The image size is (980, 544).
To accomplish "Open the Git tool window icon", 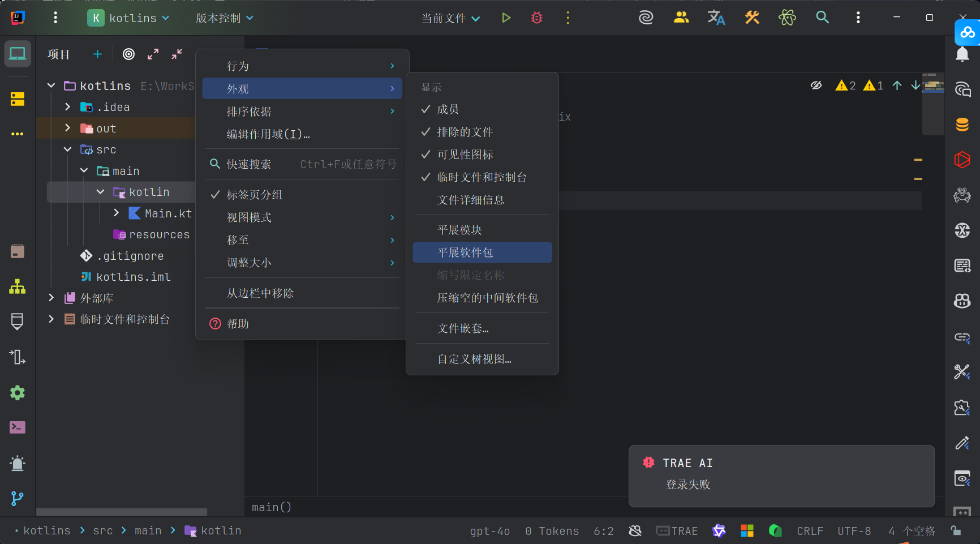I will coord(18,499).
